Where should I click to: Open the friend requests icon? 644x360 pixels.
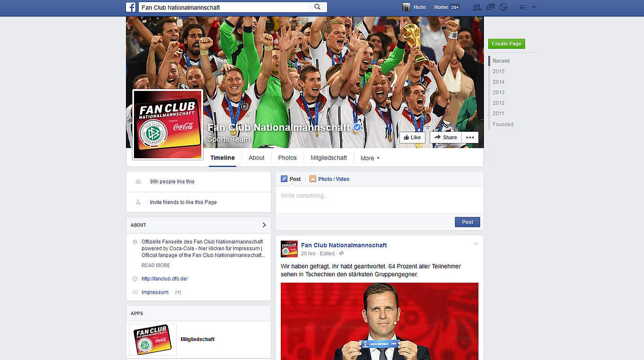pyautogui.click(x=477, y=7)
